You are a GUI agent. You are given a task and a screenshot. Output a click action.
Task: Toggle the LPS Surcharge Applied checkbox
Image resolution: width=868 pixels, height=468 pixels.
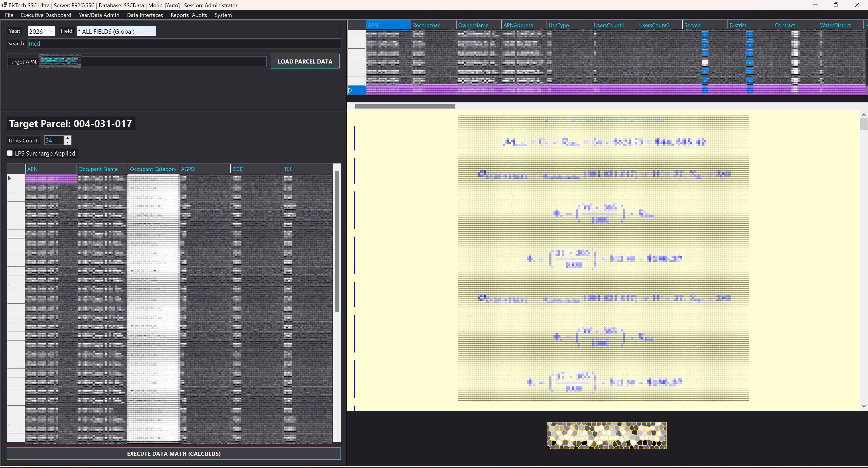[x=10, y=153]
